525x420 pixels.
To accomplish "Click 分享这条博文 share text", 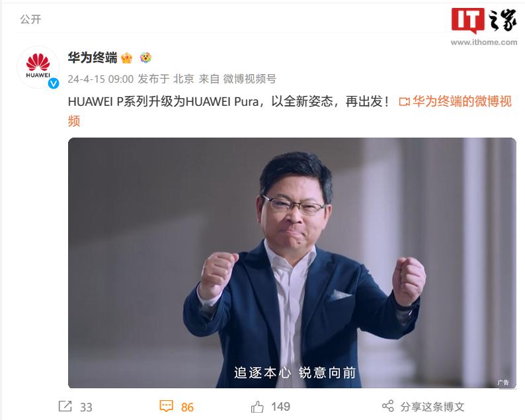I will click(x=432, y=407).
